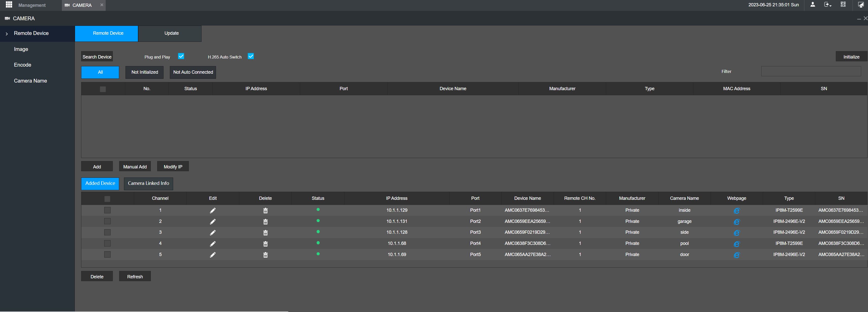The image size is (868, 312).
Task: Select Not Initialized filter tab
Action: pos(144,72)
